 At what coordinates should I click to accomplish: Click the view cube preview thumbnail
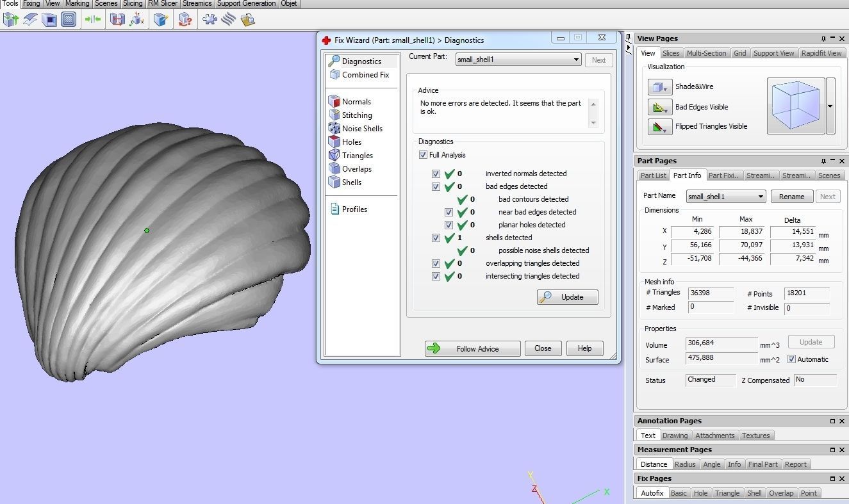pyautogui.click(x=796, y=106)
